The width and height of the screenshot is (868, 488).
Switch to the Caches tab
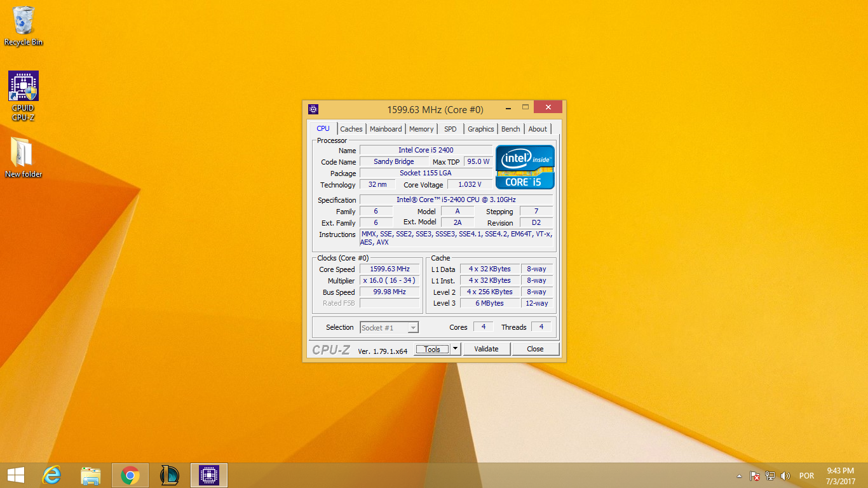(x=351, y=129)
